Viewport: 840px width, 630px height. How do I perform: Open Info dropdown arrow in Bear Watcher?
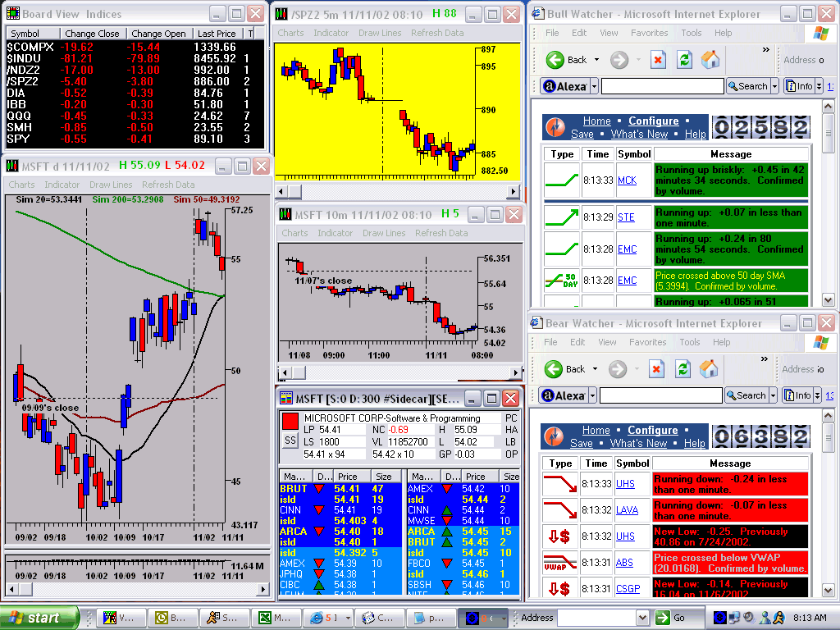817,395
